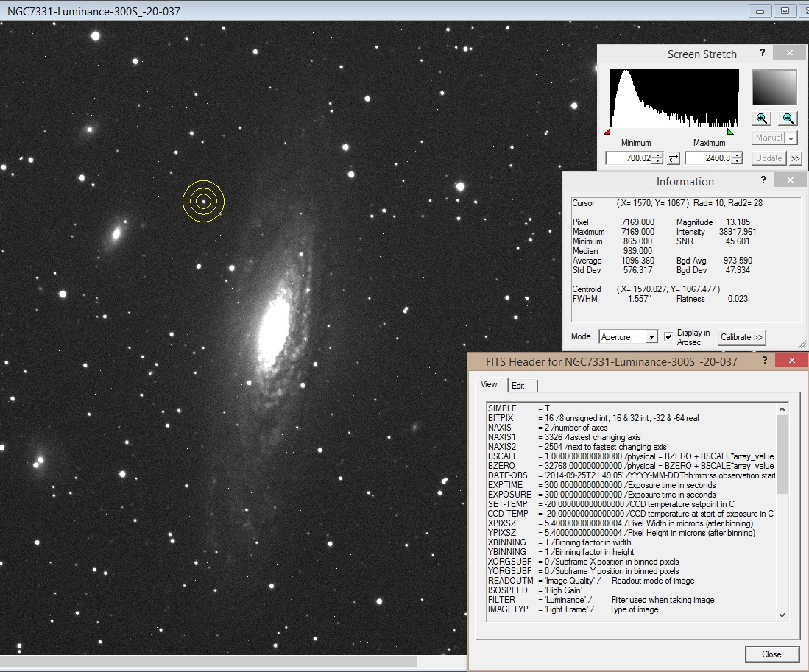809x672 pixels.
Task: Close the FITS Header with Close button
Action: tap(772, 654)
